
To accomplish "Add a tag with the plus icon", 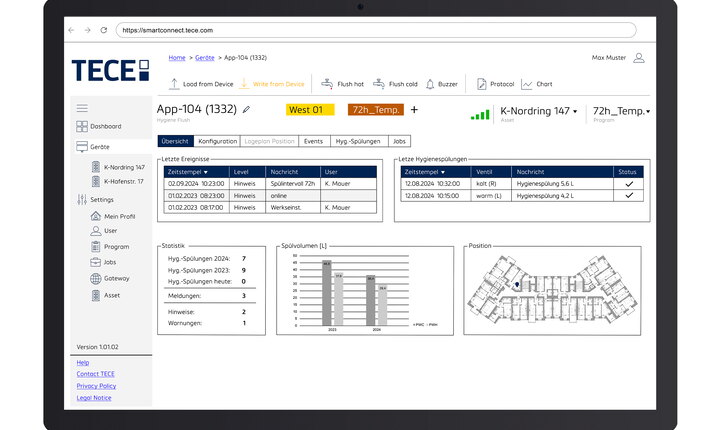I will pyautogui.click(x=414, y=110).
